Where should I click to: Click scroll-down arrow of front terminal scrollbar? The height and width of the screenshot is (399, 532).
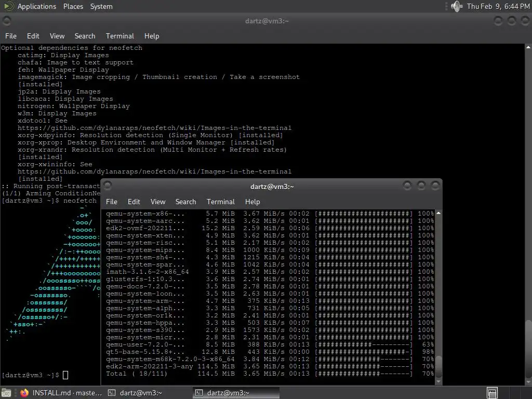coord(438,381)
